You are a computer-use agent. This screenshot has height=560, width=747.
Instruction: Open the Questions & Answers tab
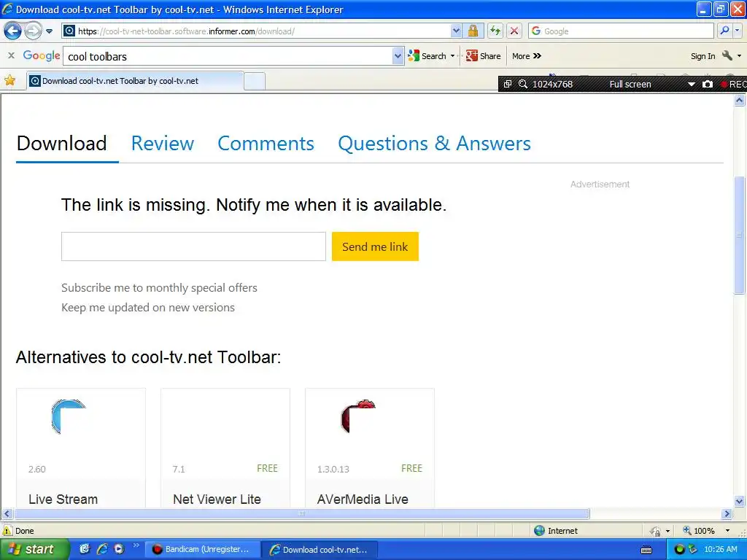click(435, 144)
